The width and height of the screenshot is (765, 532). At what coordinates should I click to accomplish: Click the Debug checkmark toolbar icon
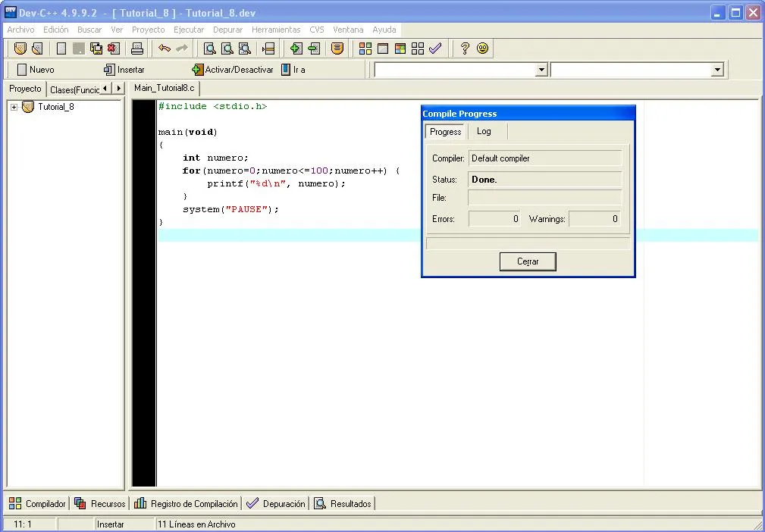pyautogui.click(x=435, y=49)
